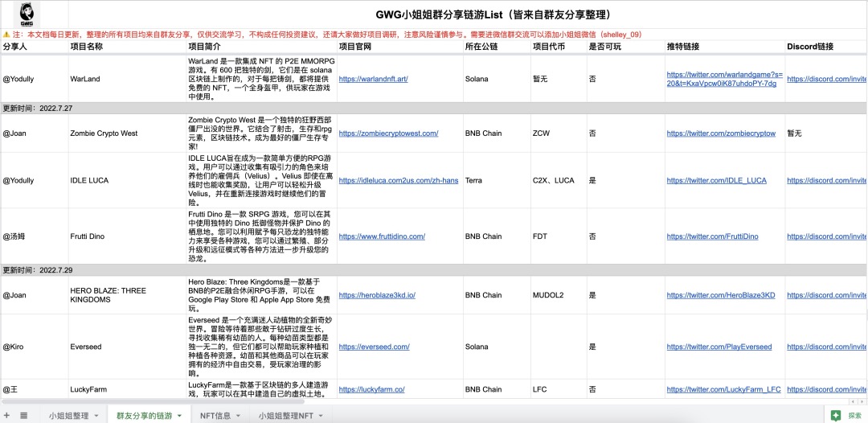Select the @汤姆 sharer cell
Screen dimensions: 868x423
tap(34, 236)
